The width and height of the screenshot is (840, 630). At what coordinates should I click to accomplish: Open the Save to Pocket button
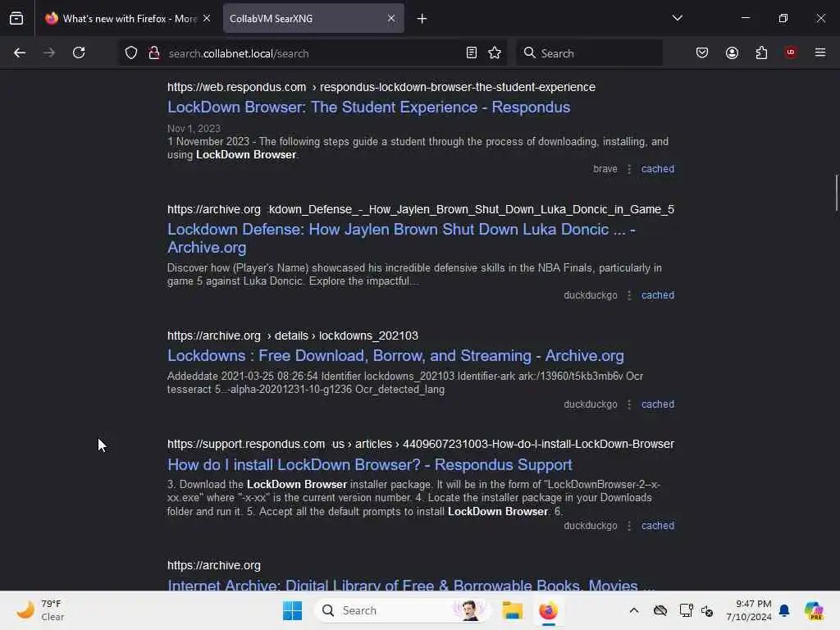702,52
